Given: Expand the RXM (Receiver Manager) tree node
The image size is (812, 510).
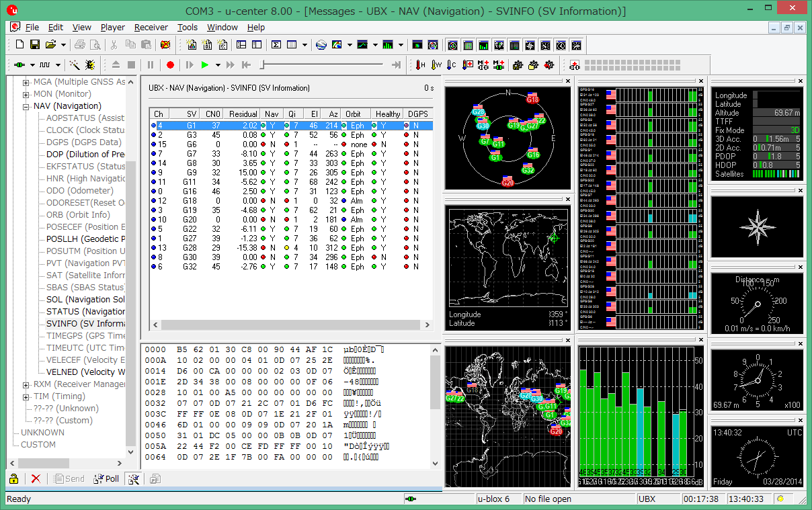Looking at the screenshot, I should [x=26, y=384].
